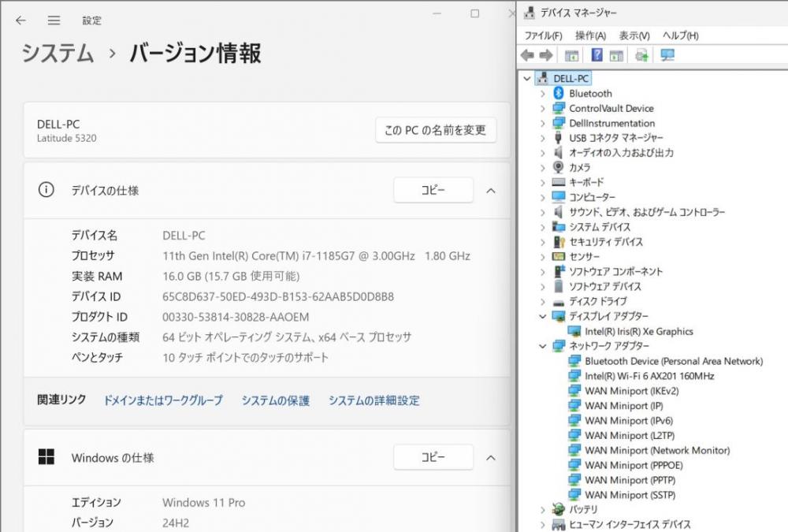Image resolution: width=788 pixels, height=532 pixels.
Task: Click コピー button for Windows の仕様
Action: pyautogui.click(x=433, y=457)
